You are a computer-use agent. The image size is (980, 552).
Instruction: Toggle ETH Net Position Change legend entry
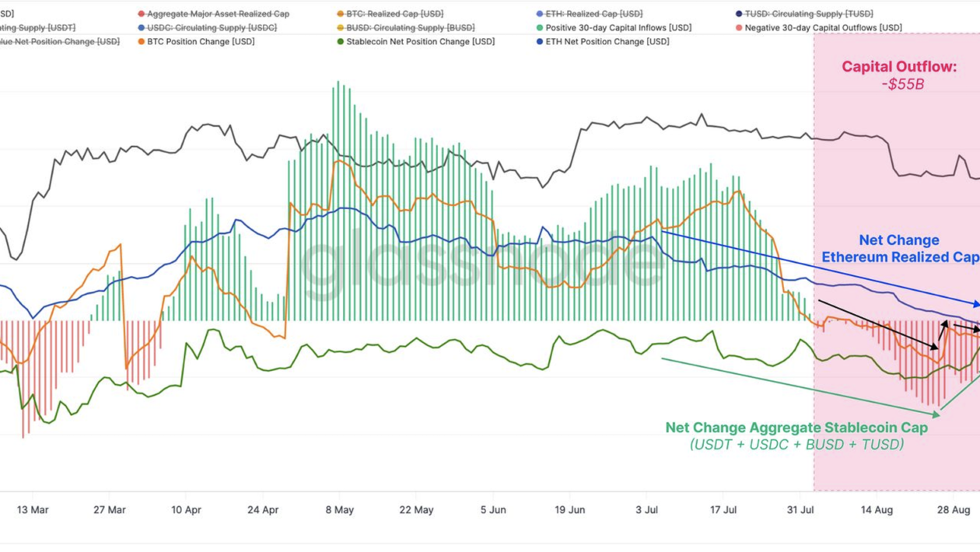pyautogui.click(x=602, y=41)
